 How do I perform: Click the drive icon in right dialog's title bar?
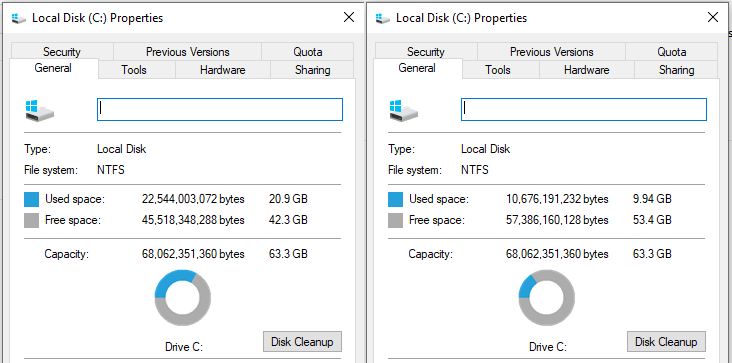383,19
